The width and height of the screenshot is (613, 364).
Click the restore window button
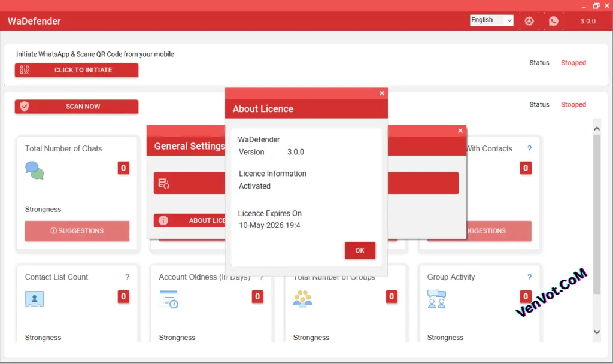point(596,6)
